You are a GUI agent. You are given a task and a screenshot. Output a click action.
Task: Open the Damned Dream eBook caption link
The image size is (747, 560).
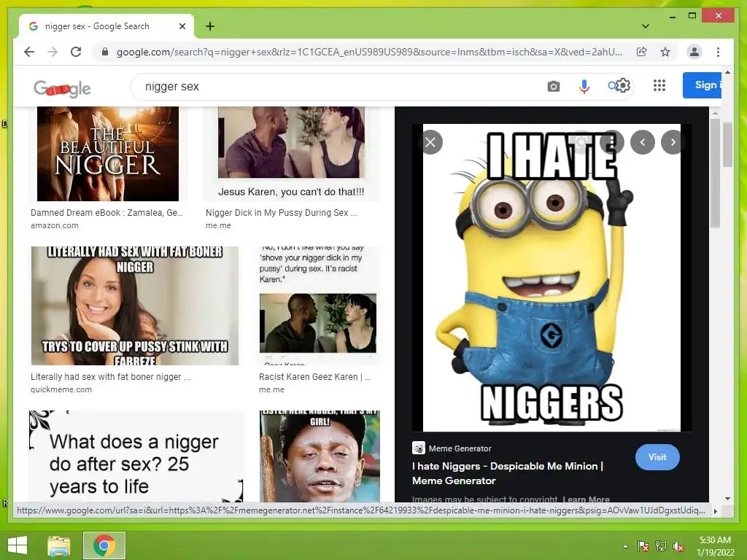click(107, 213)
